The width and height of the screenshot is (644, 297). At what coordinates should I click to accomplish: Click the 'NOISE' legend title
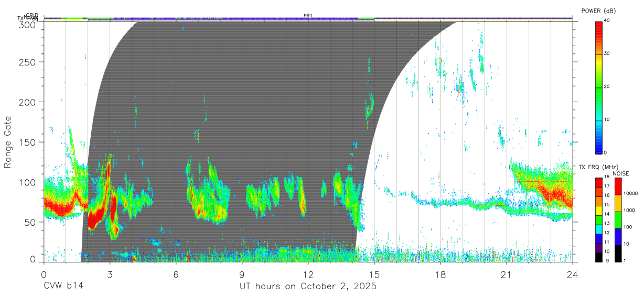[x=621, y=173]
